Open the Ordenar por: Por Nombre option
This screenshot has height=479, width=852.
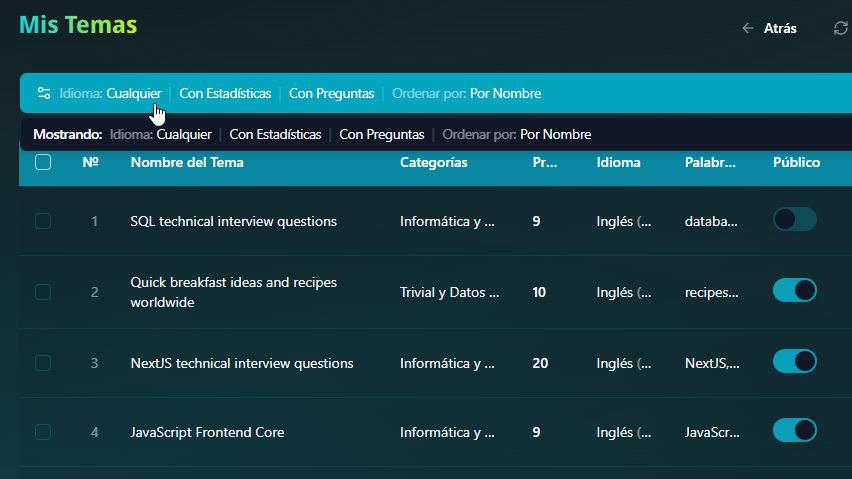tap(467, 93)
